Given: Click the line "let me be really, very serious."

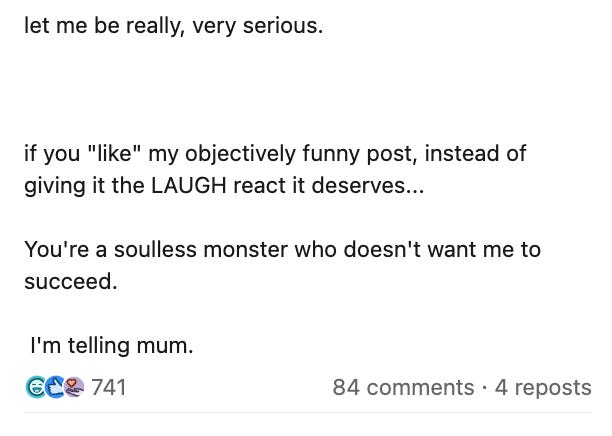Looking at the screenshot, I should click(174, 25).
